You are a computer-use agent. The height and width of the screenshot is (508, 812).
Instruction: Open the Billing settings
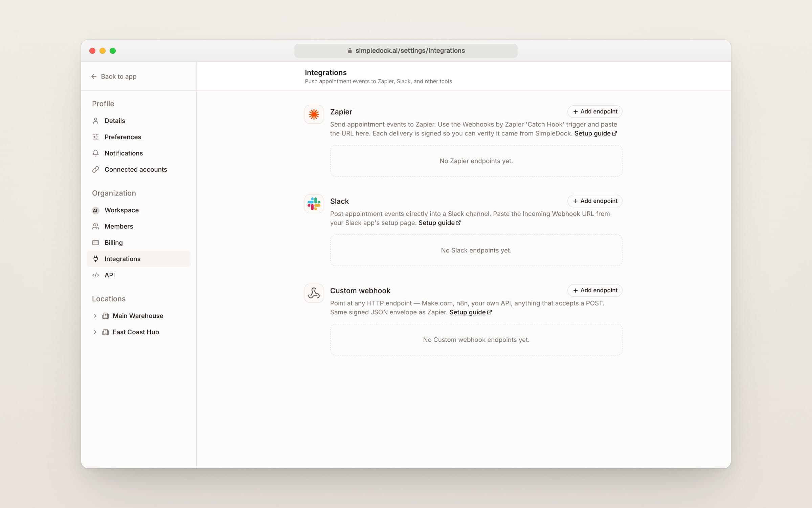139,243
